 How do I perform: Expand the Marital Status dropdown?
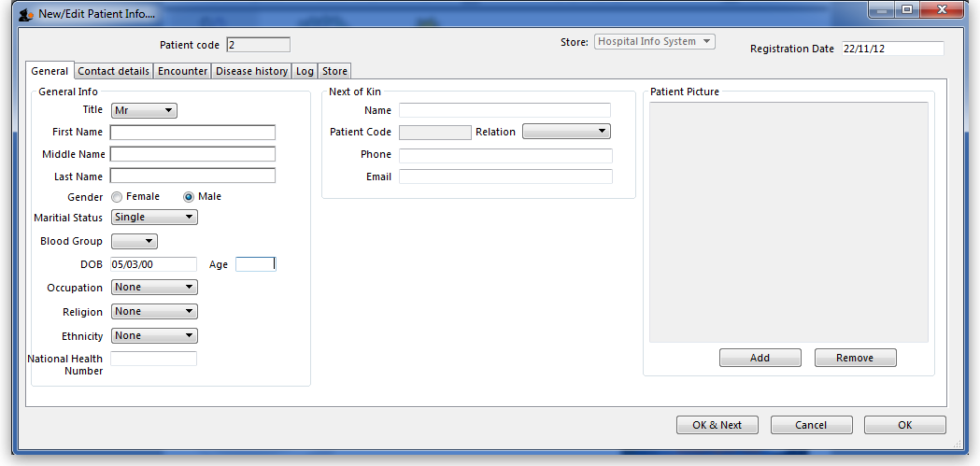click(x=154, y=218)
